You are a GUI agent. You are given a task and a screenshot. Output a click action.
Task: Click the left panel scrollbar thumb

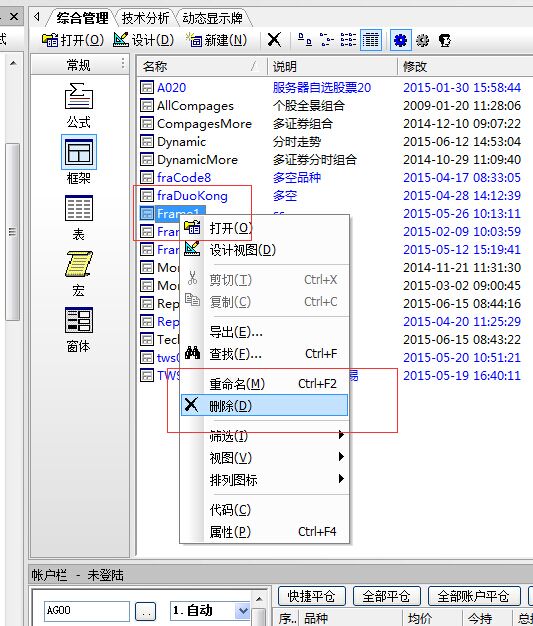point(12,232)
